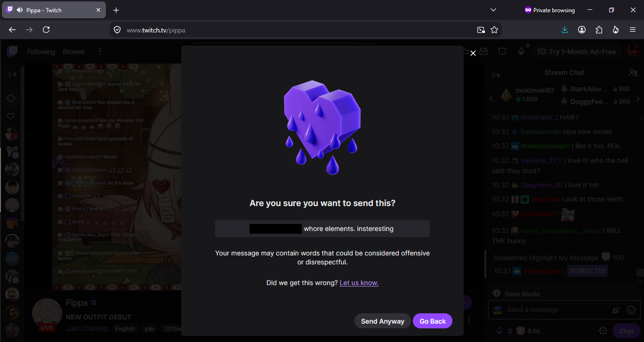Collapse the Stream Chat panel
This screenshot has height=342, width=644.
496,75
